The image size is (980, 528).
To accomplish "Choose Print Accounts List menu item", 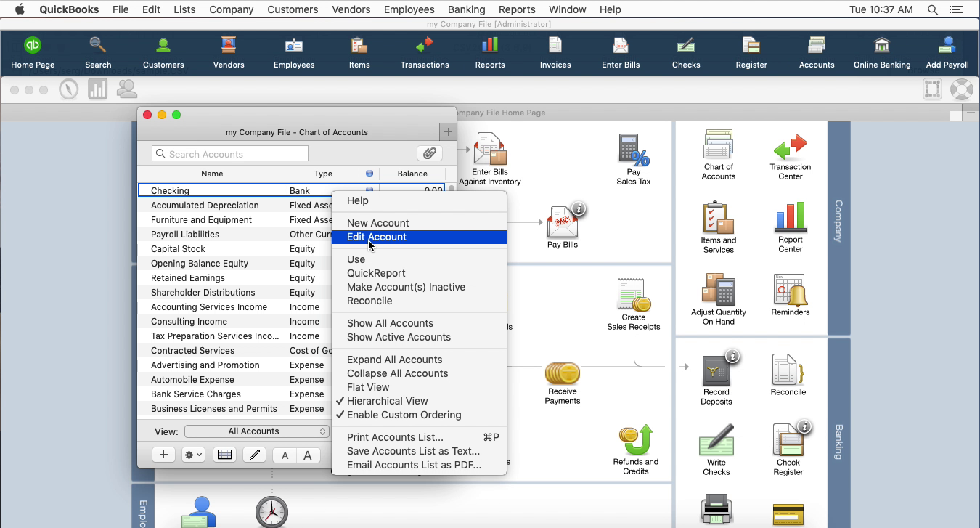I will click(x=419, y=437).
